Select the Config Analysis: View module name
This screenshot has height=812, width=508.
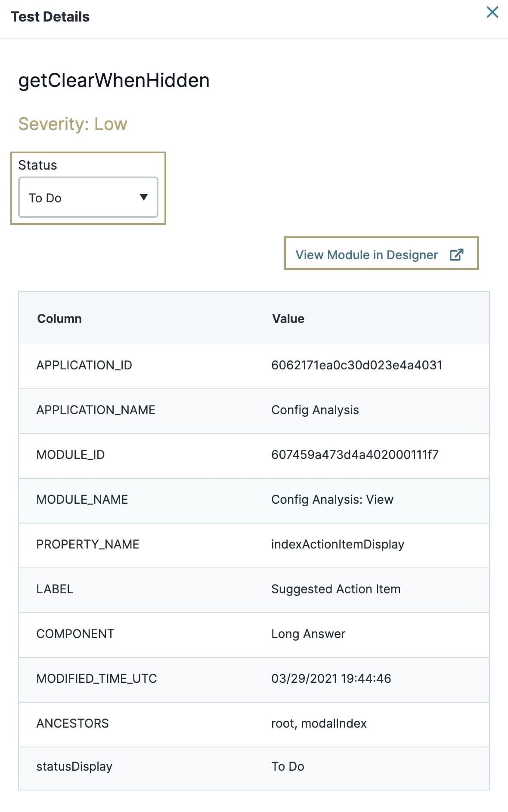[x=332, y=499]
